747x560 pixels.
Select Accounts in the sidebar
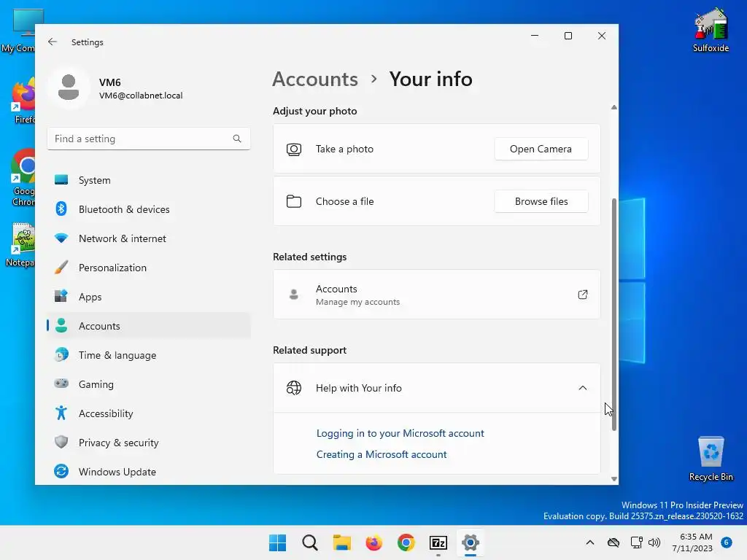[x=149, y=326]
